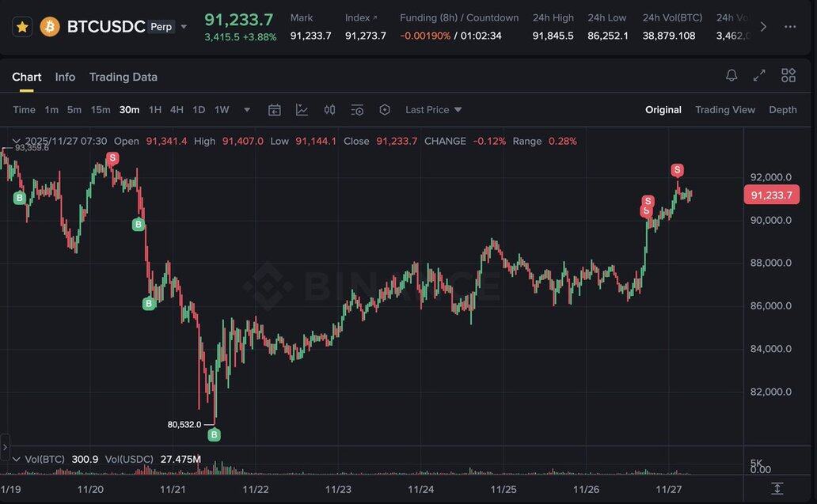This screenshot has width=817, height=504.
Task: Expand more time intervals dropdown
Action: click(247, 110)
